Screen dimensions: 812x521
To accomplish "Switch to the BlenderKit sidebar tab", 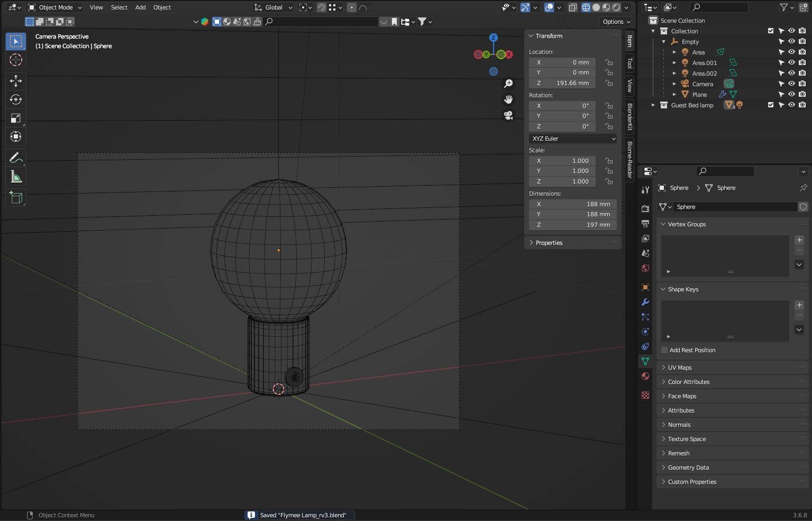I will [629, 116].
